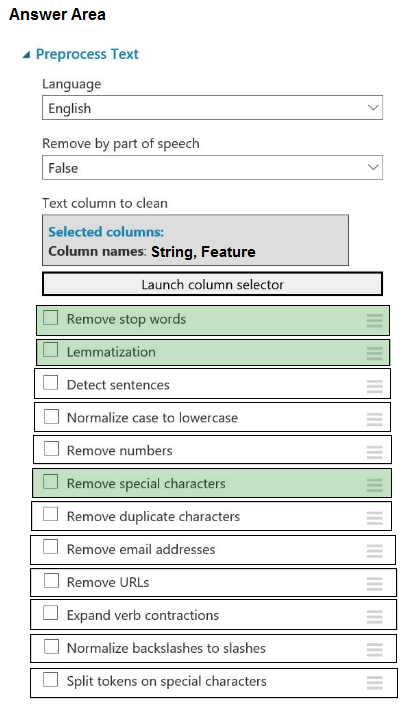Enable the Remove stop words checkbox
Screen dimensions: 409x709
51,317
